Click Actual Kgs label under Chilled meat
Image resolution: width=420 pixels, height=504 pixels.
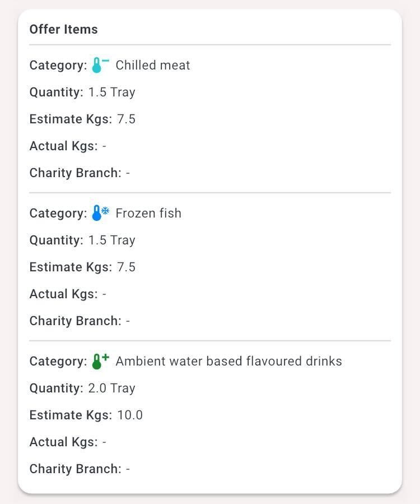click(x=64, y=146)
